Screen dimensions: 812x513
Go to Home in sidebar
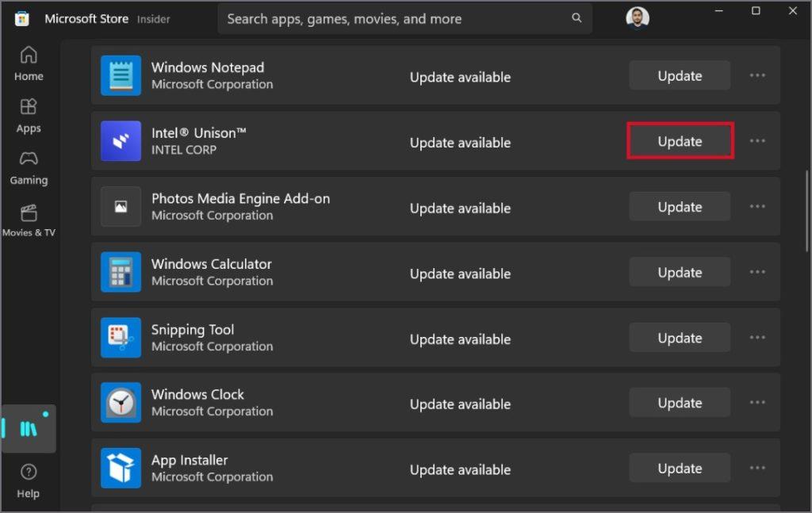pyautogui.click(x=29, y=63)
